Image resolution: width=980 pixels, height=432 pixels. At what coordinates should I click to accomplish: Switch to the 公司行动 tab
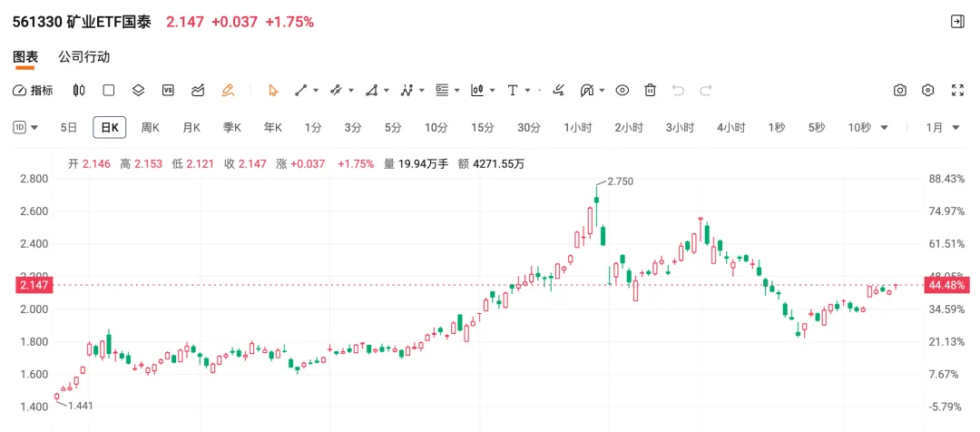pos(83,56)
